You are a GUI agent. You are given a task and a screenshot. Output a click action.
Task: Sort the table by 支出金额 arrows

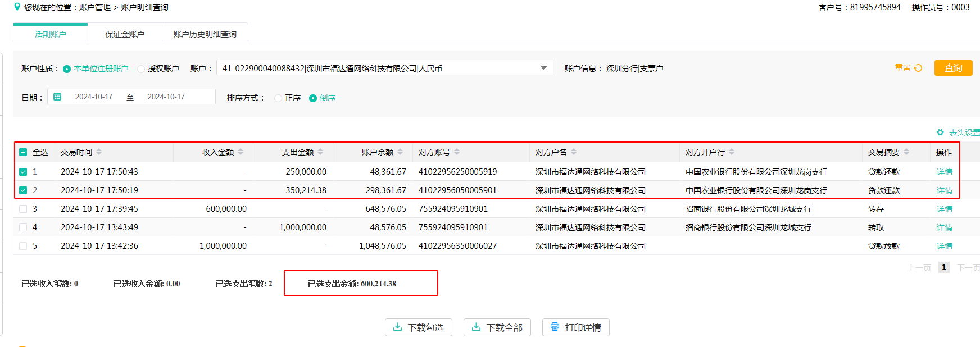(320, 152)
